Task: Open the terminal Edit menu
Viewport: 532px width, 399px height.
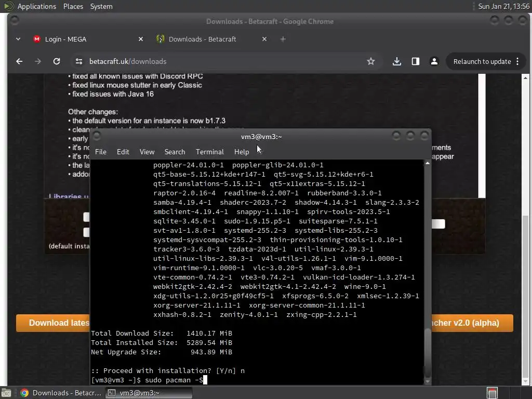Action: (x=123, y=152)
